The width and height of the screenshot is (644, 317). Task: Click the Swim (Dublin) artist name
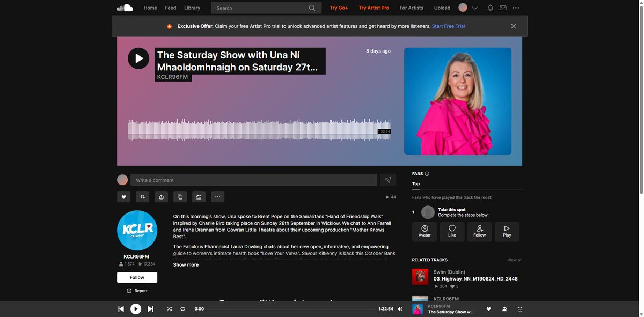[x=449, y=272]
